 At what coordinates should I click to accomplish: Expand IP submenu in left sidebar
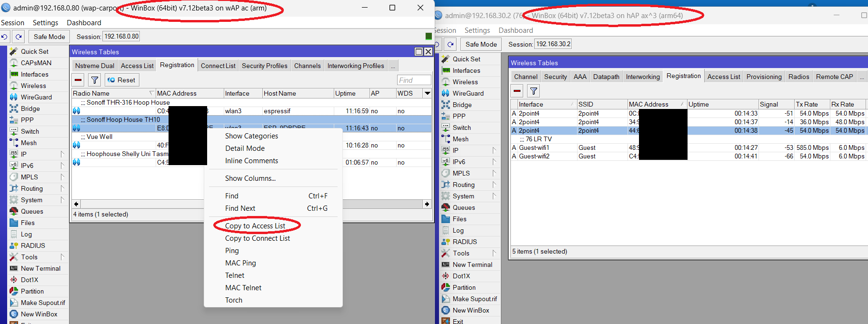[62, 154]
